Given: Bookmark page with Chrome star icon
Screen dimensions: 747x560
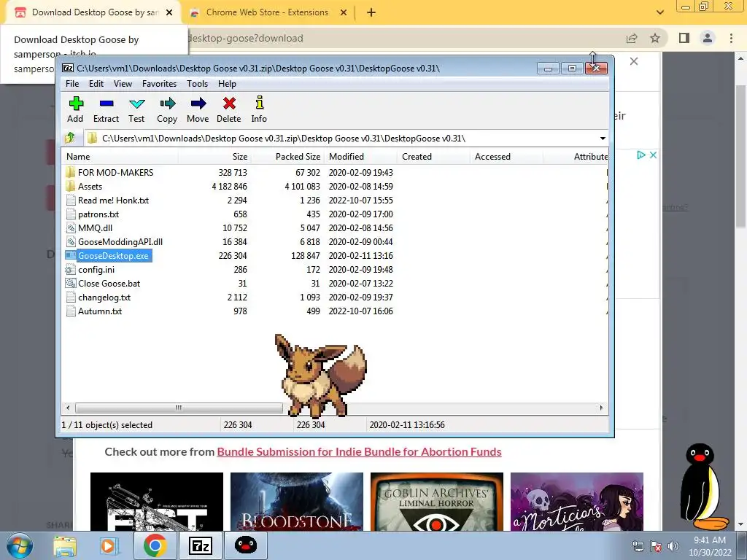Looking at the screenshot, I should (655, 38).
